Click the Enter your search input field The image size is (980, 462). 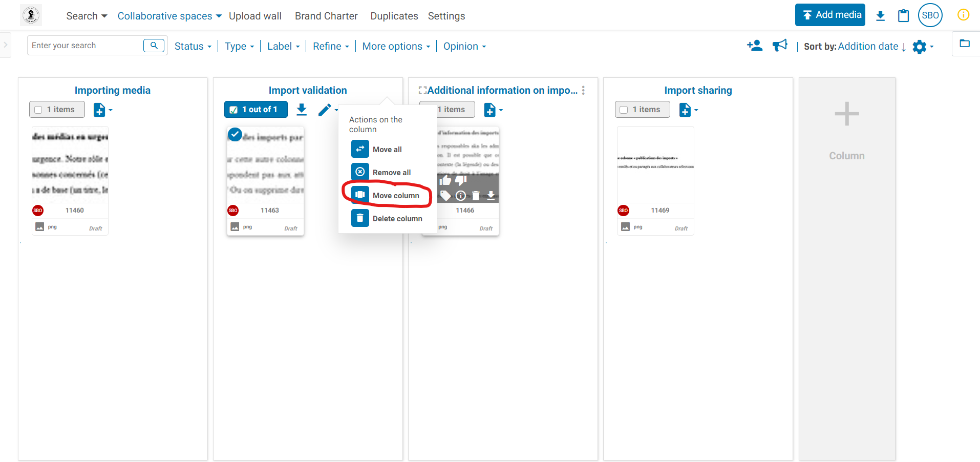[x=84, y=46]
